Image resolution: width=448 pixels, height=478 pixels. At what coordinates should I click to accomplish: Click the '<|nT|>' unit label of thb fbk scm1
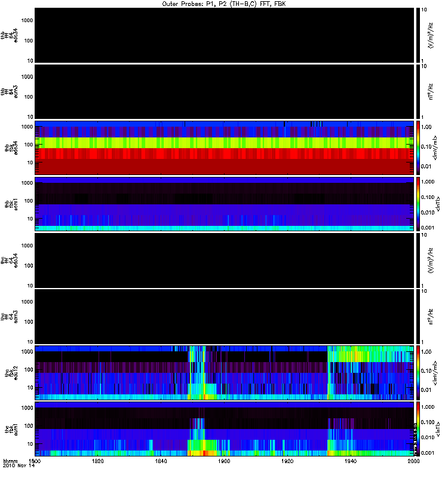click(x=438, y=204)
